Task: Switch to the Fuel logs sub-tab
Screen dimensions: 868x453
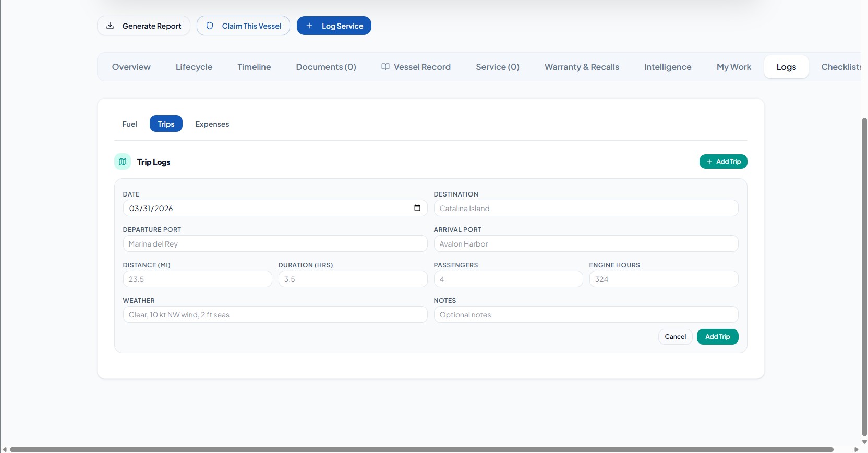Action: [x=129, y=124]
